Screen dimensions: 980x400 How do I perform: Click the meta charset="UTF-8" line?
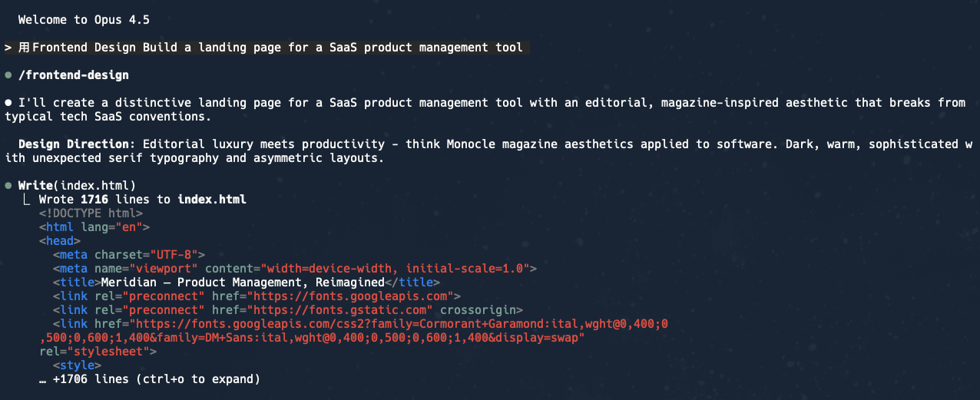(x=129, y=255)
